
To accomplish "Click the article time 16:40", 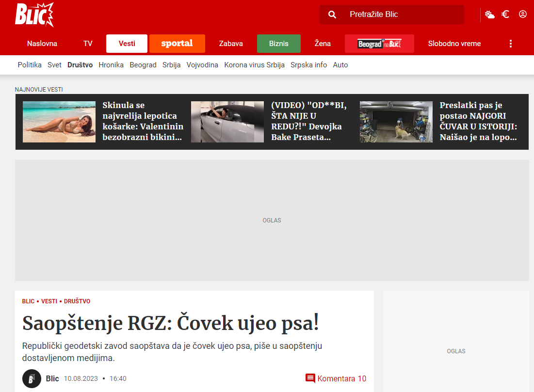I will [118, 379].
